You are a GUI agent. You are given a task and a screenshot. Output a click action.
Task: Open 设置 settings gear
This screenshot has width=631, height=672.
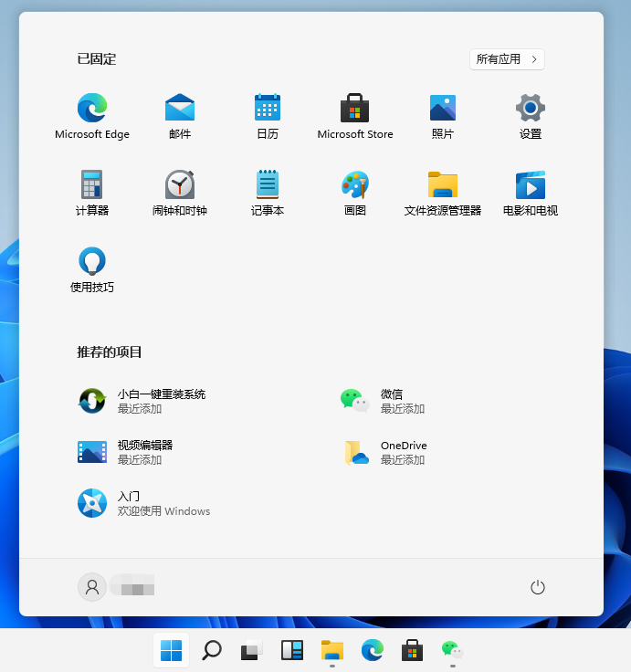pos(531,116)
